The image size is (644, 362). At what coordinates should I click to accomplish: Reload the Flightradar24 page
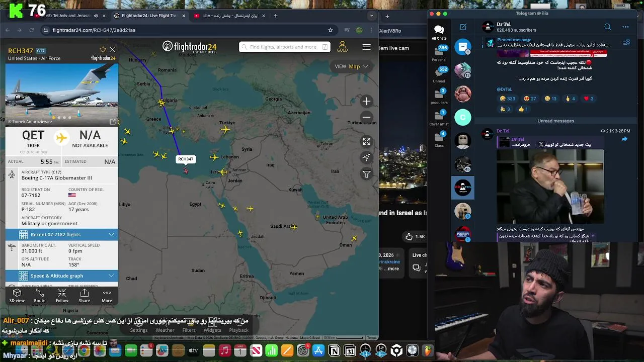click(31, 30)
